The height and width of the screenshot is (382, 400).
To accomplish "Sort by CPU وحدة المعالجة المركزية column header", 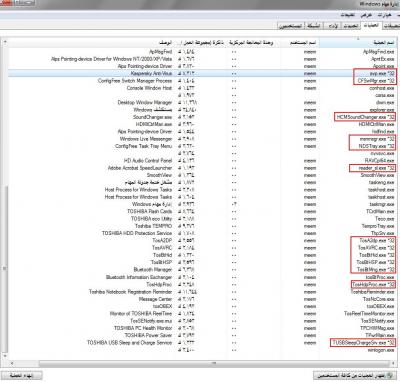I will [x=252, y=43].
